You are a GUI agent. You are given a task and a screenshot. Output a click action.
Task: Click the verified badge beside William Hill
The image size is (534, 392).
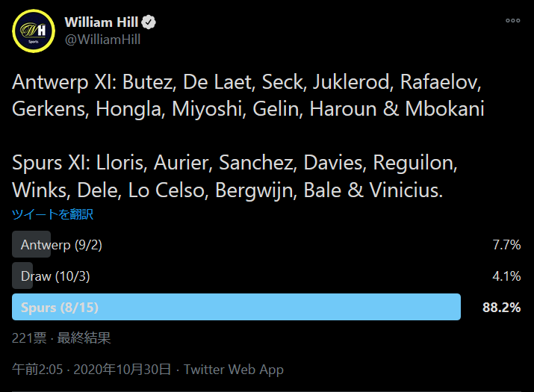pos(149,22)
